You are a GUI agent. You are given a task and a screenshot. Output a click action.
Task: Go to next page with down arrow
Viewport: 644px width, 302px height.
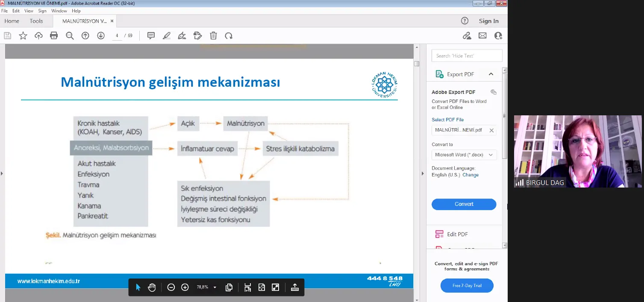101,36
